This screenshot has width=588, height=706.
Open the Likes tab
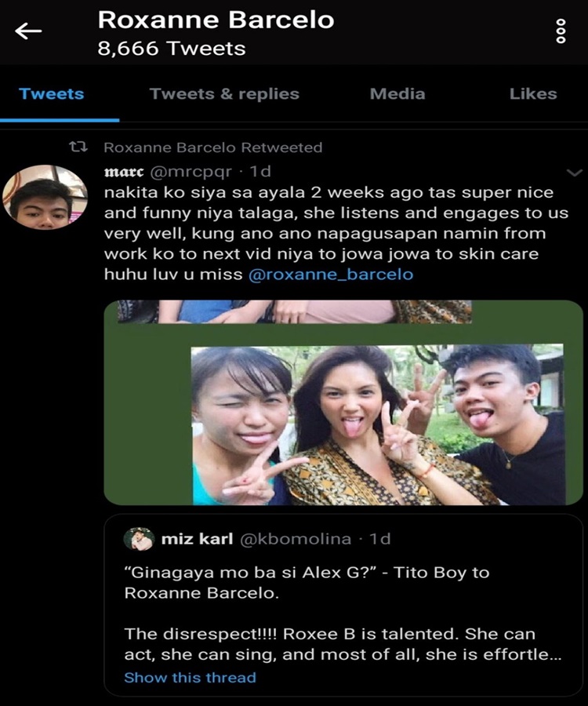[533, 94]
